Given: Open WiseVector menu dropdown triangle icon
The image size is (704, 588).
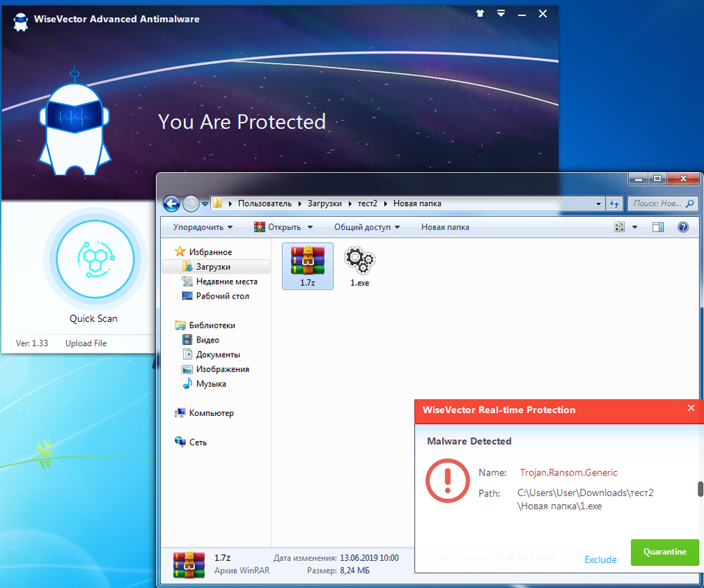Looking at the screenshot, I should click(501, 13).
